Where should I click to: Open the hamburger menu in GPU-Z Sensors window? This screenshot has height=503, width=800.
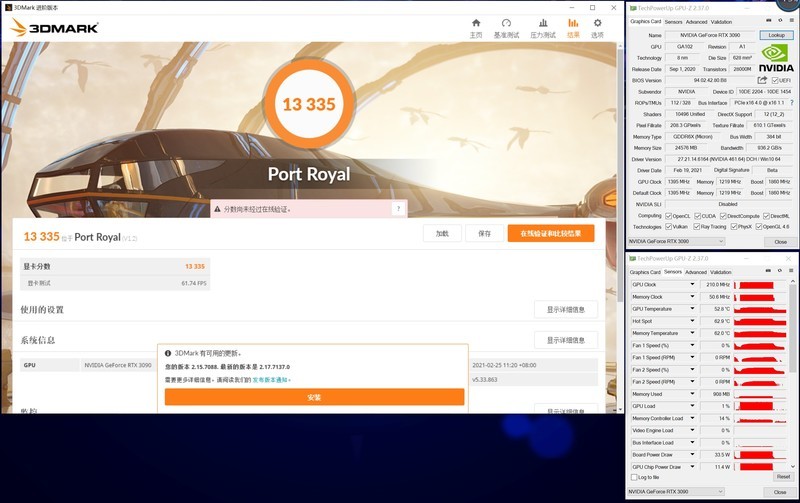[x=791, y=271]
